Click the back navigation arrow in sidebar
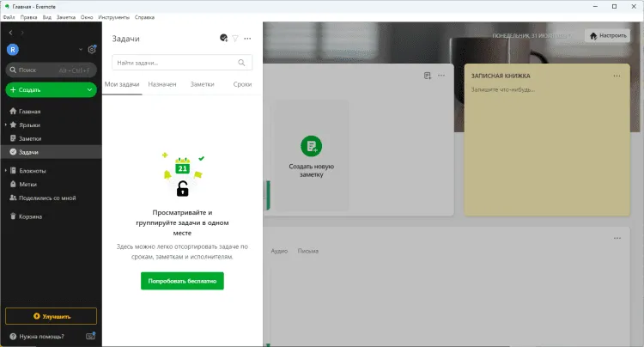This screenshot has width=644, height=347. (x=10, y=33)
